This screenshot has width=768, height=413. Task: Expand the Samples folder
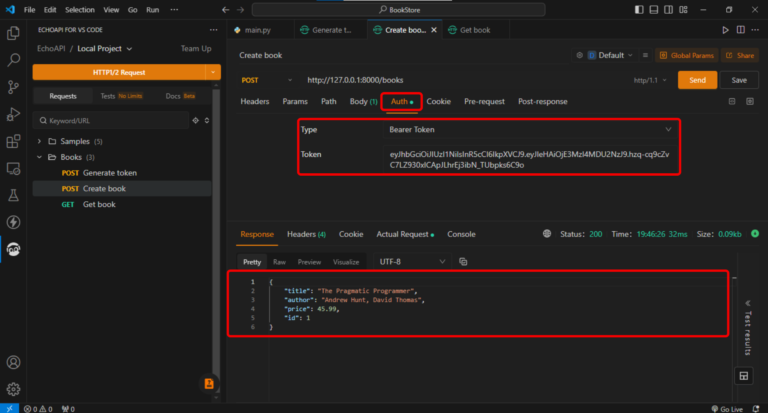pos(75,141)
